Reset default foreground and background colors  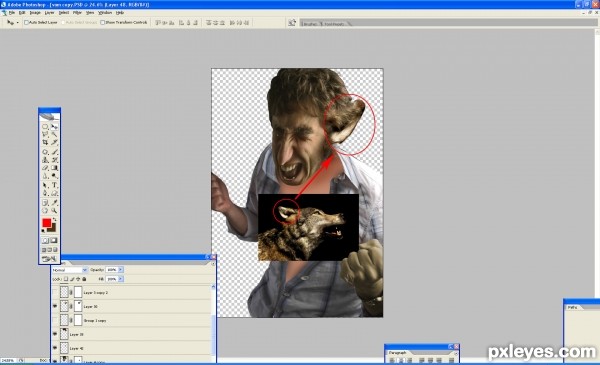tap(43, 230)
